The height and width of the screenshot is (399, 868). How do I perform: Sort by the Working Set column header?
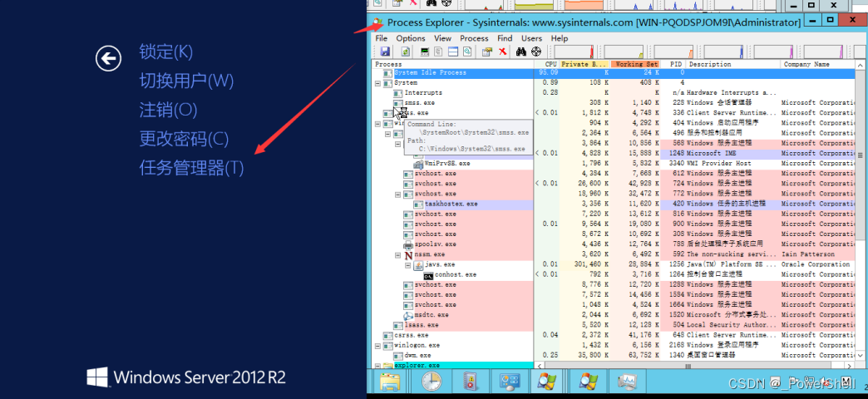[636, 64]
